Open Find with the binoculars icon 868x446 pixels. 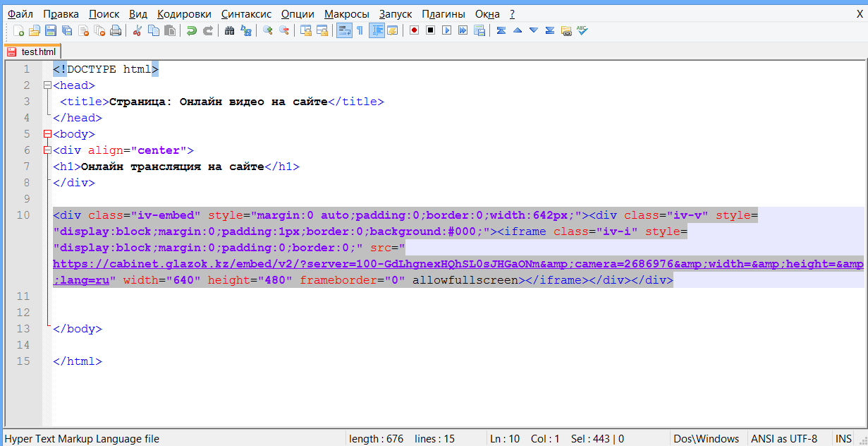point(229,30)
